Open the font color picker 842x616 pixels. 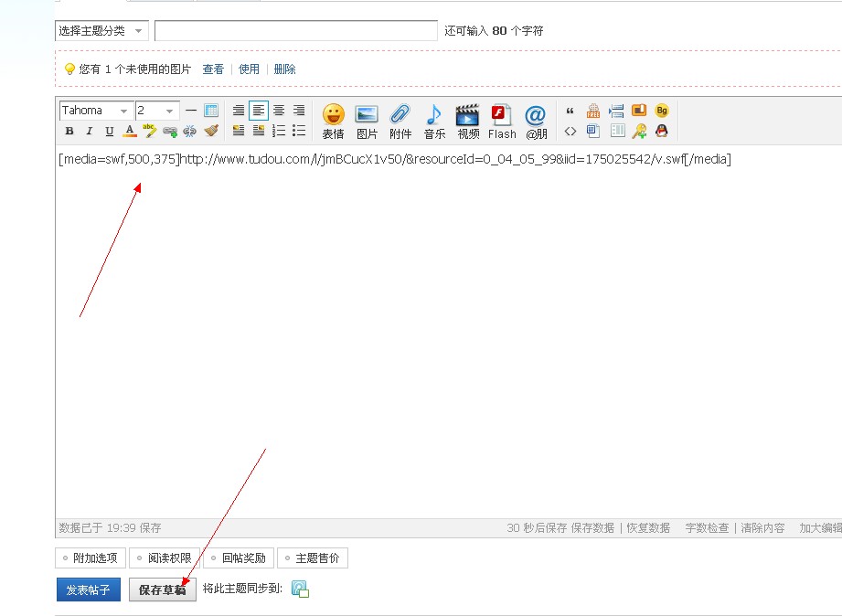[130, 131]
